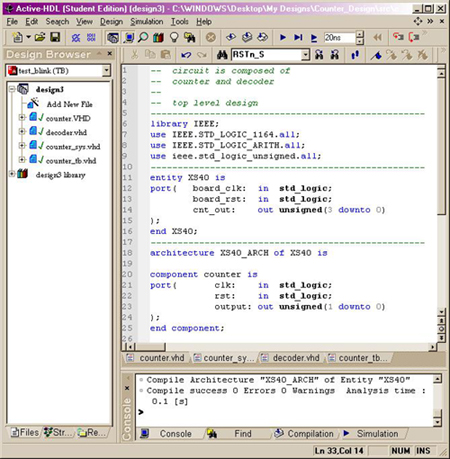Switch to the decoder.vhd editor tab
The height and width of the screenshot is (459, 450).
[291, 358]
